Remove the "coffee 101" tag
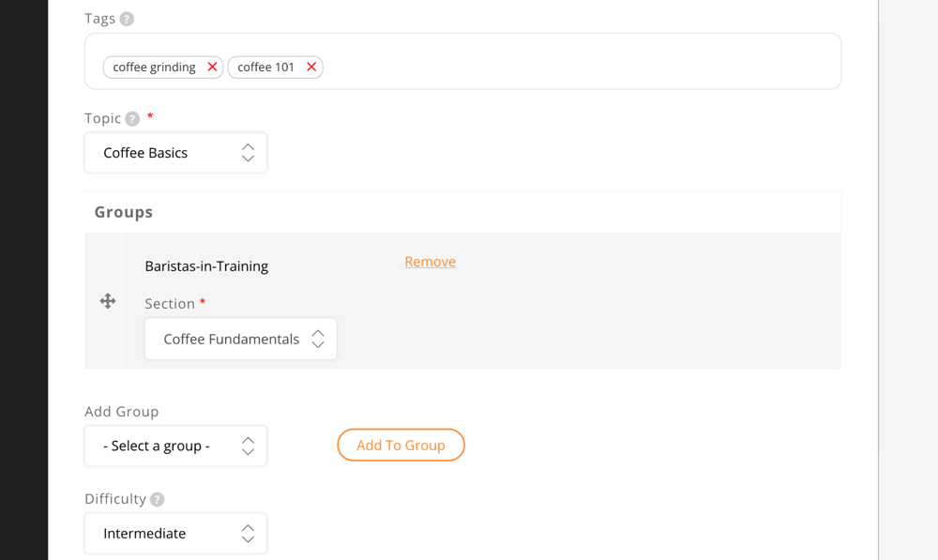 [x=311, y=67]
